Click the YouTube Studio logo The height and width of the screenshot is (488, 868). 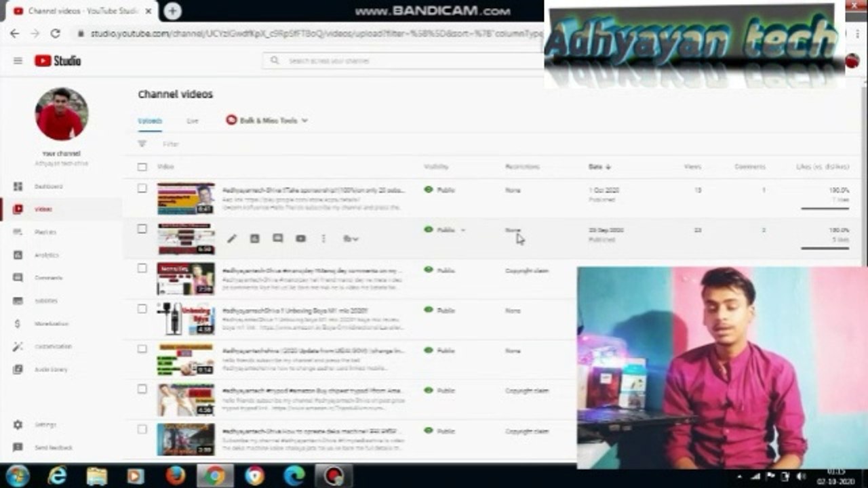click(58, 61)
